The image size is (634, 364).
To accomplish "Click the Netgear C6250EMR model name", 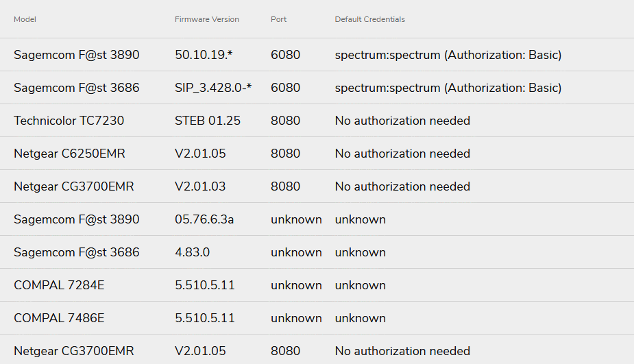I will click(69, 154).
